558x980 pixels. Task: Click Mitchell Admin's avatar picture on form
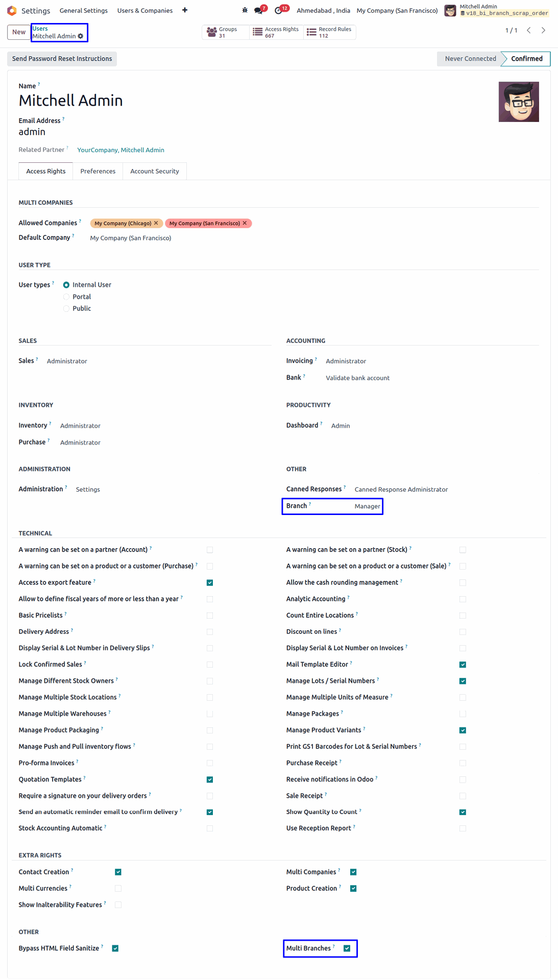519,102
